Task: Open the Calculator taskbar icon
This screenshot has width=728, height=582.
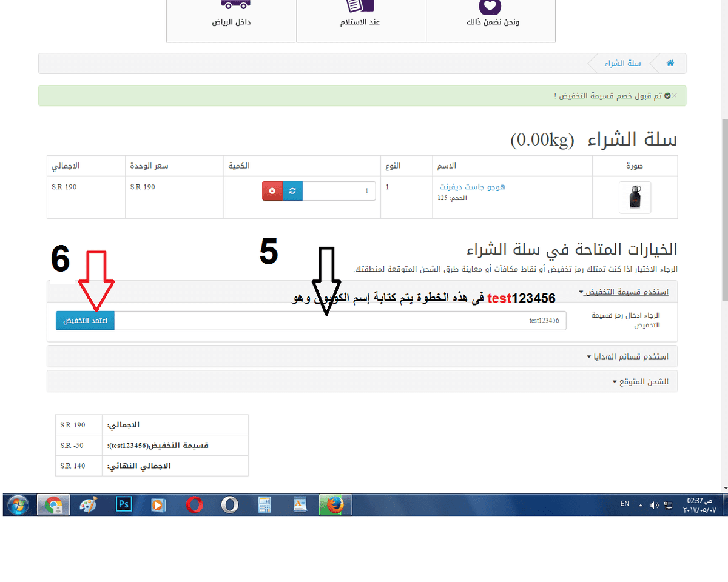Action: point(265,504)
